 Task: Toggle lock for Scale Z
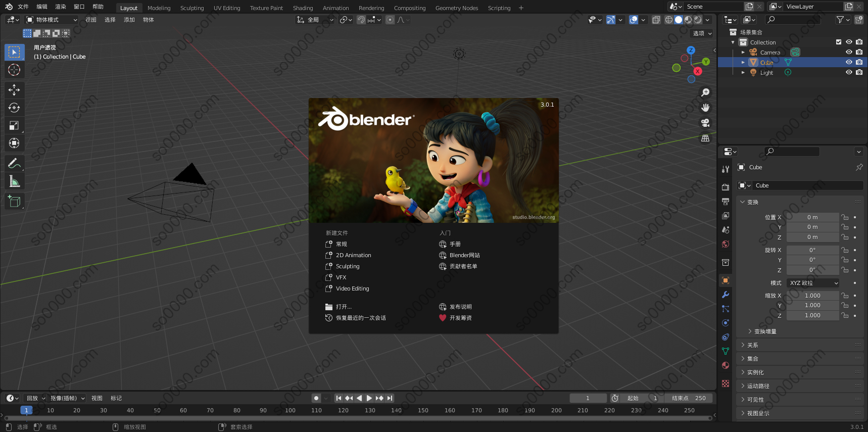pyautogui.click(x=845, y=315)
